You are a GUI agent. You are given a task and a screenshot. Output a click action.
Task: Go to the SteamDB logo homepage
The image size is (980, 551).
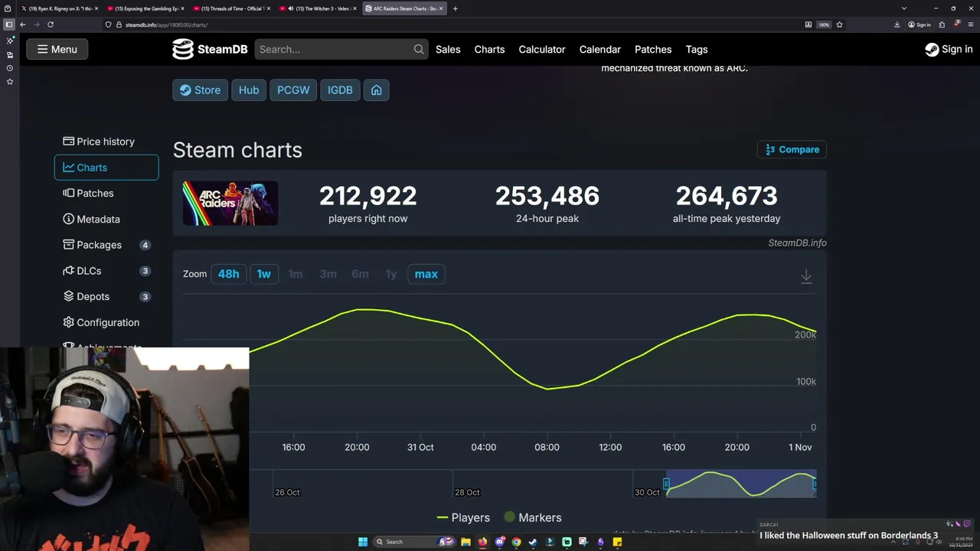coord(210,49)
